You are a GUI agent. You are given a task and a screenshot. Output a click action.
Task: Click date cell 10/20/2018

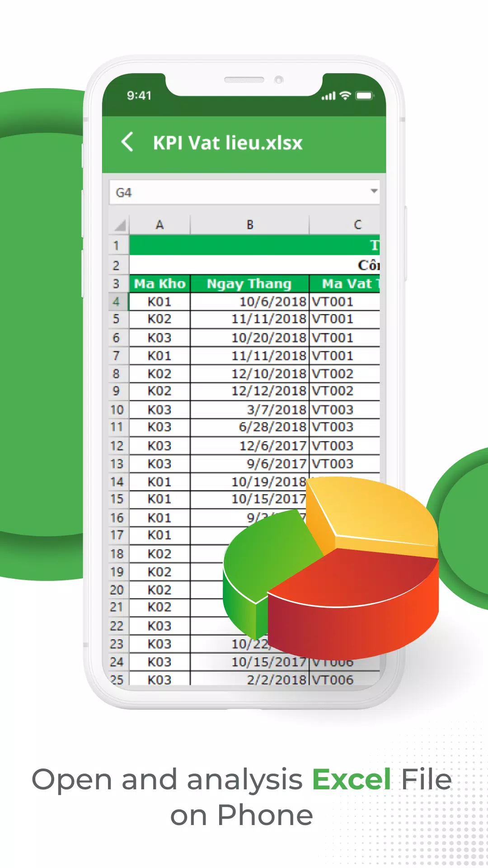point(249,338)
